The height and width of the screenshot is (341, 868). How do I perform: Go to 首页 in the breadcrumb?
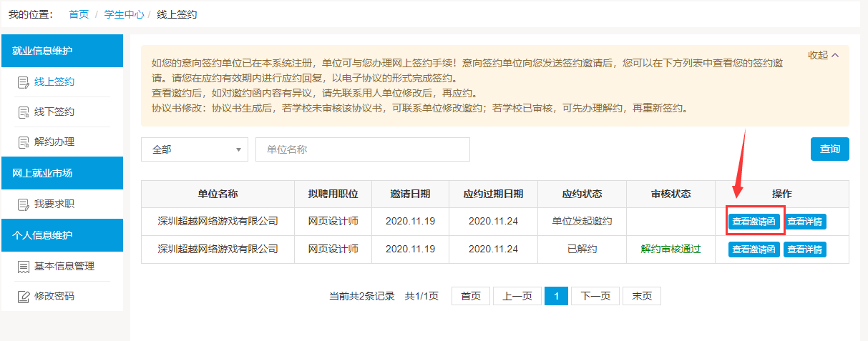pyautogui.click(x=79, y=14)
